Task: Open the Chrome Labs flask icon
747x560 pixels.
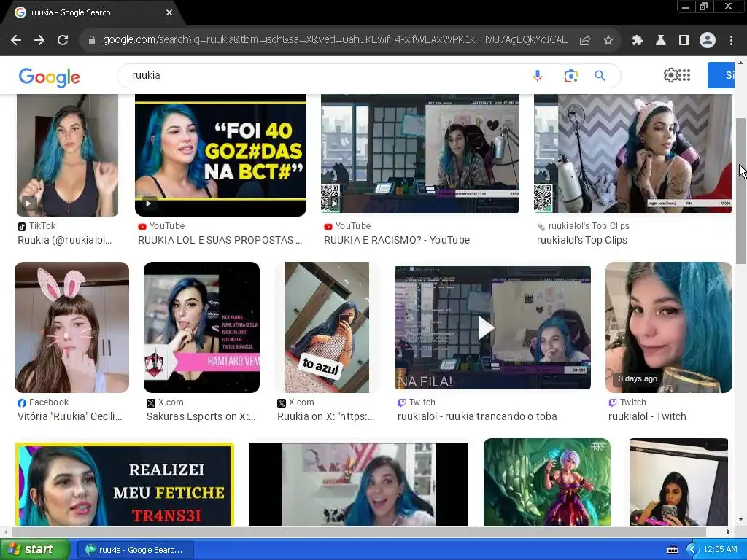Action: coord(661,41)
